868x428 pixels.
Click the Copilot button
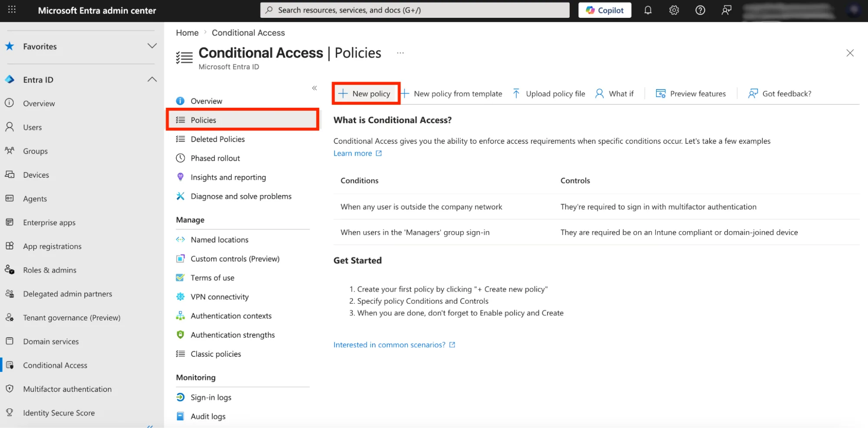604,10
